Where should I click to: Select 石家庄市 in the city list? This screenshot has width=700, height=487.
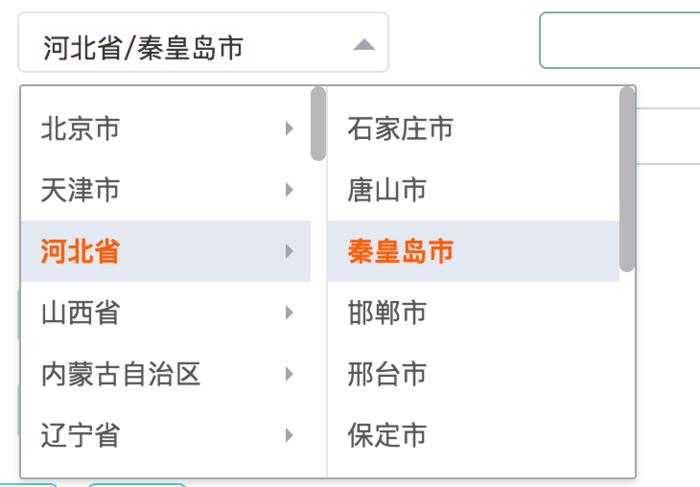(x=401, y=128)
